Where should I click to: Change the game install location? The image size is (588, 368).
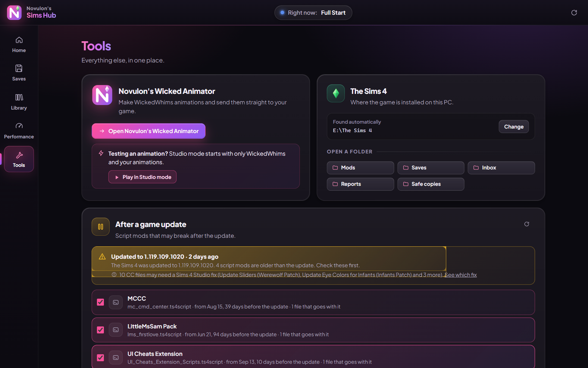(x=514, y=127)
